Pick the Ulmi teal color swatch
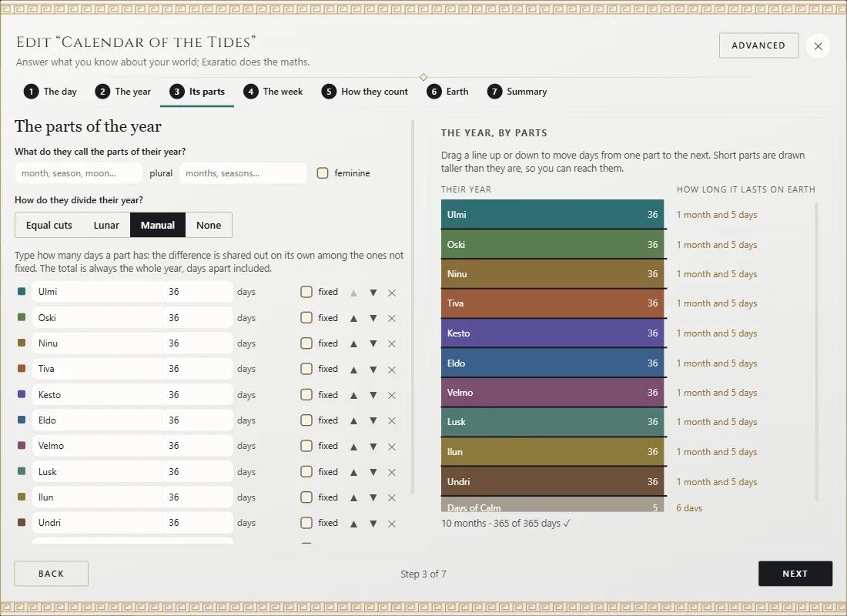The height and width of the screenshot is (616, 847). [x=22, y=291]
